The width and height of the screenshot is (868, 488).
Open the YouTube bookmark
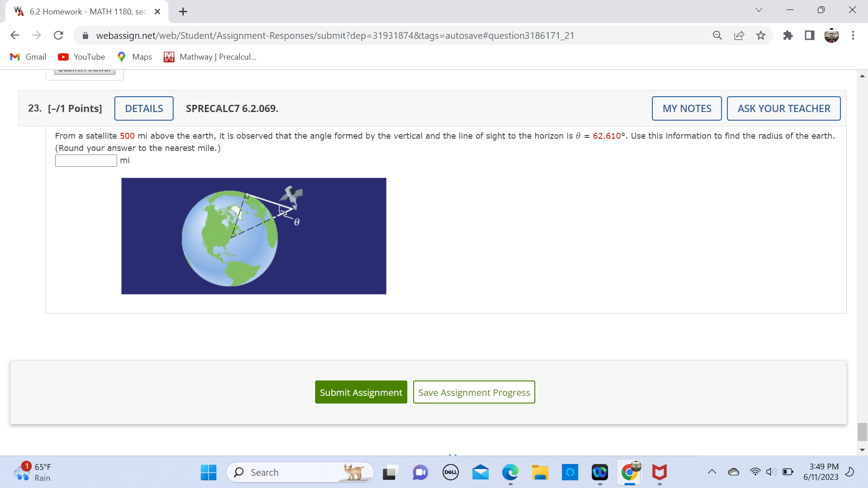click(81, 56)
